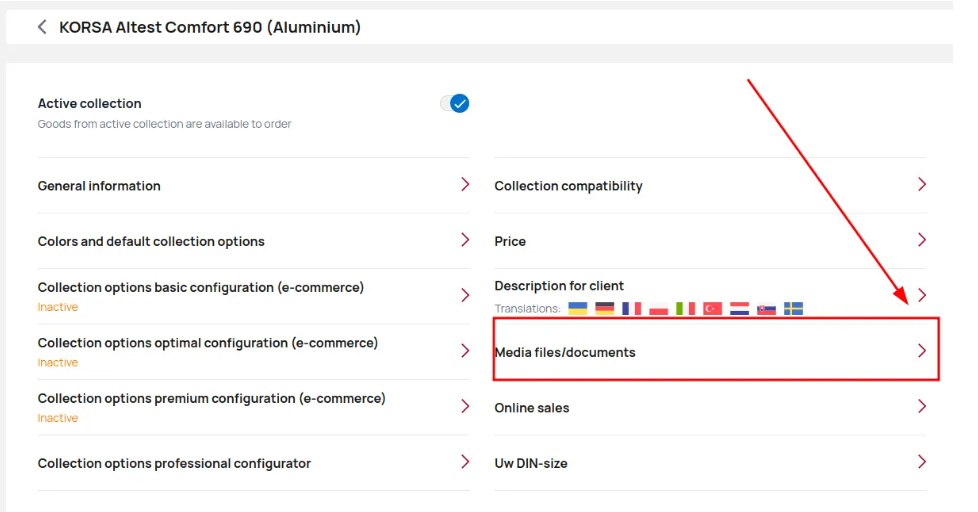Open Collection options basic configuration (e-commerce)
978x512 pixels.
[x=253, y=296]
